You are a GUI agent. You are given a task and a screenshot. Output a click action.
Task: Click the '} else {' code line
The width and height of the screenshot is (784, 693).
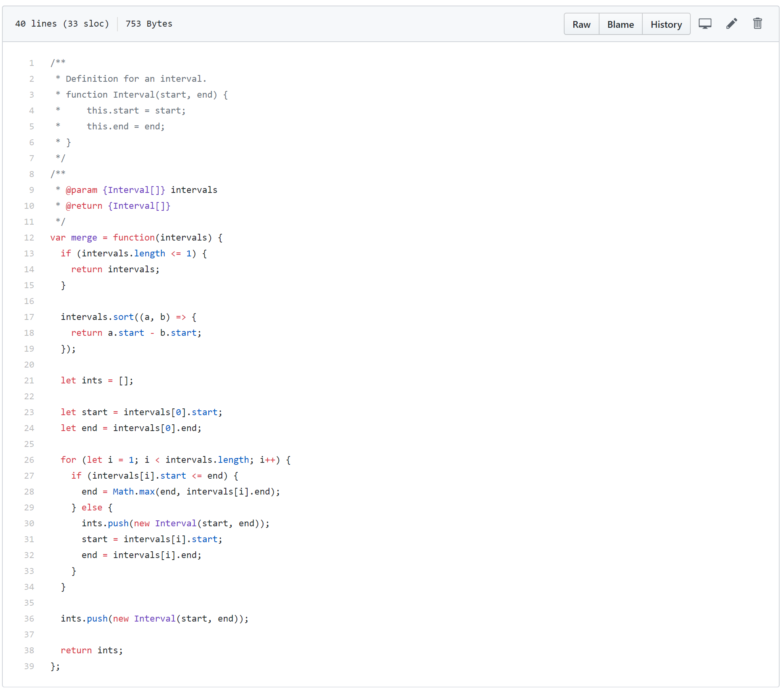(92, 507)
